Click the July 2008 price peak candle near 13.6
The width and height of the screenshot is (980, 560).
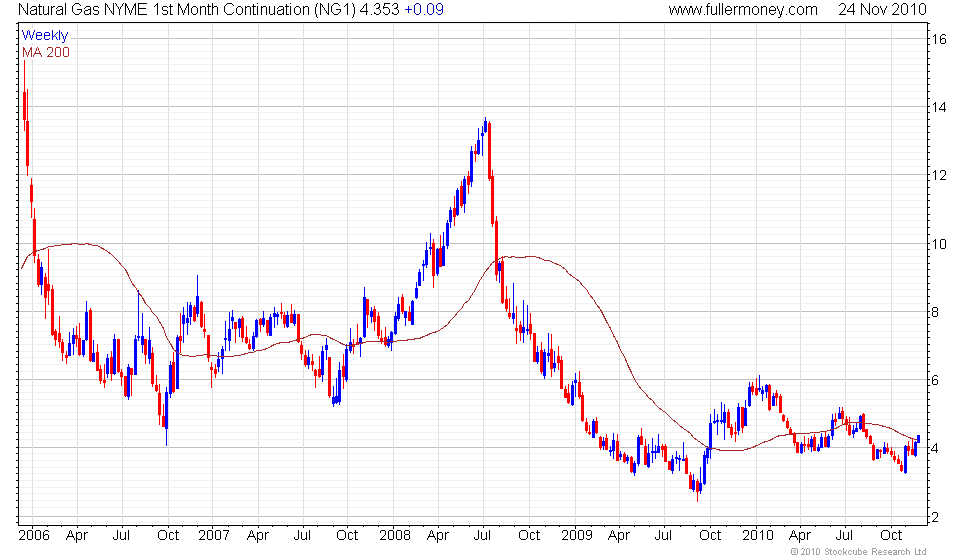pyautogui.click(x=485, y=125)
